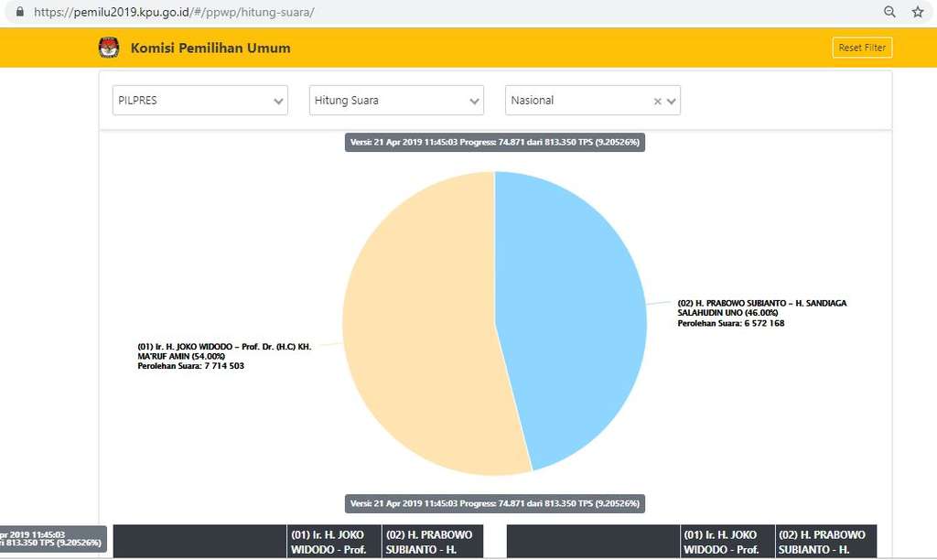Click Joko Widodo pie chart label
The image size is (937, 560).
click(x=224, y=356)
